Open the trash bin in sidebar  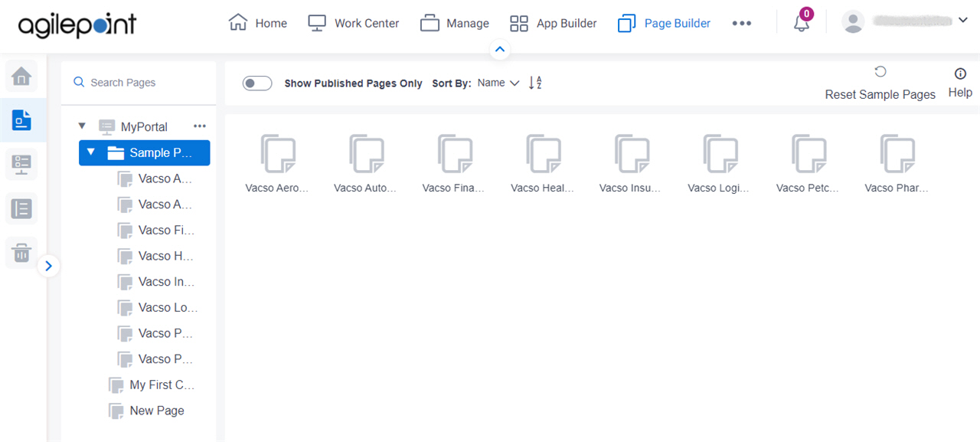pyautogui.click(x=21, y=252)
